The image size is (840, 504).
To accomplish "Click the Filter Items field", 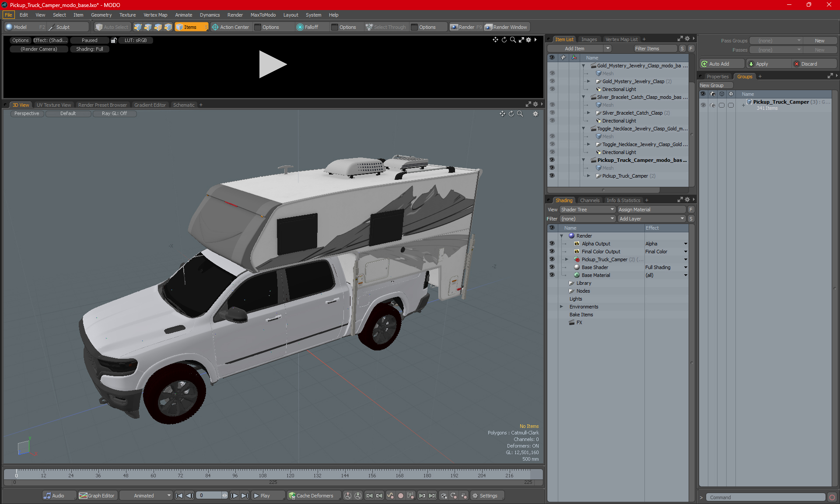I will click(x=655, y=49).
